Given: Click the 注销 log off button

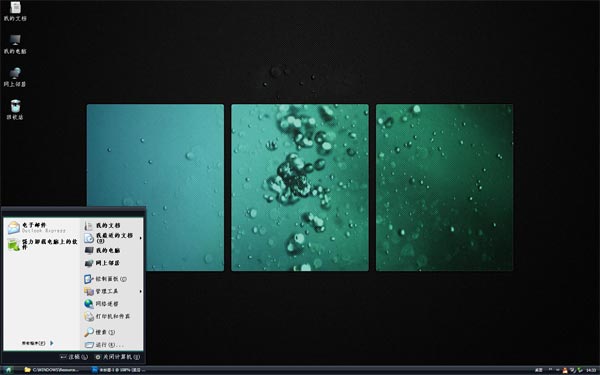Looking at the screenshot, I should pyautogui.click(x=74, y=357).
